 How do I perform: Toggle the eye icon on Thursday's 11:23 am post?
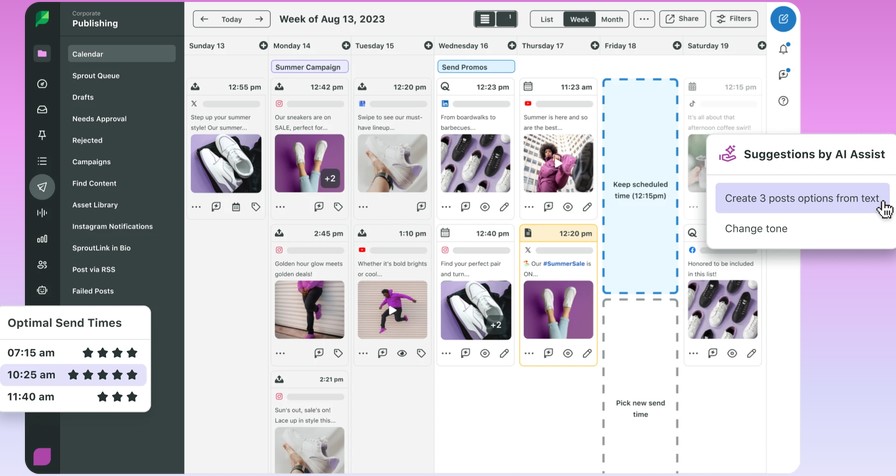567,207
